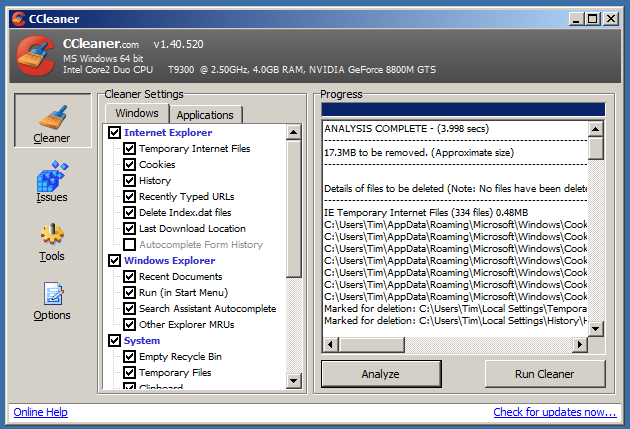Click the Run Cleaner button

pyautogui.click(x=544, y=374)
